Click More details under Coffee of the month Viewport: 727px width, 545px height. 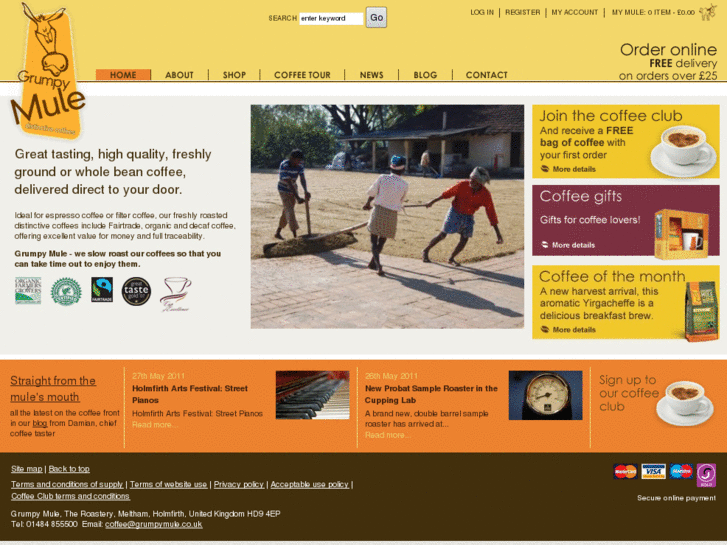(x=574, y=329)
